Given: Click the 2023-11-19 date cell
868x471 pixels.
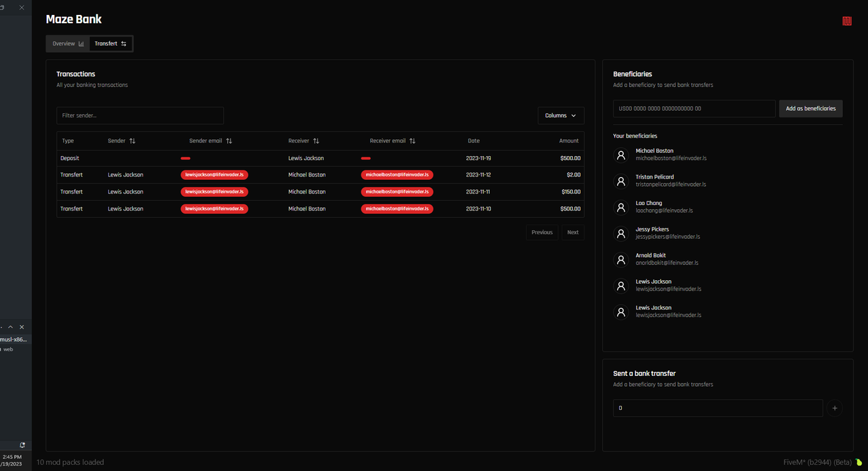Looking at the screenshot, I should point(479,158).
